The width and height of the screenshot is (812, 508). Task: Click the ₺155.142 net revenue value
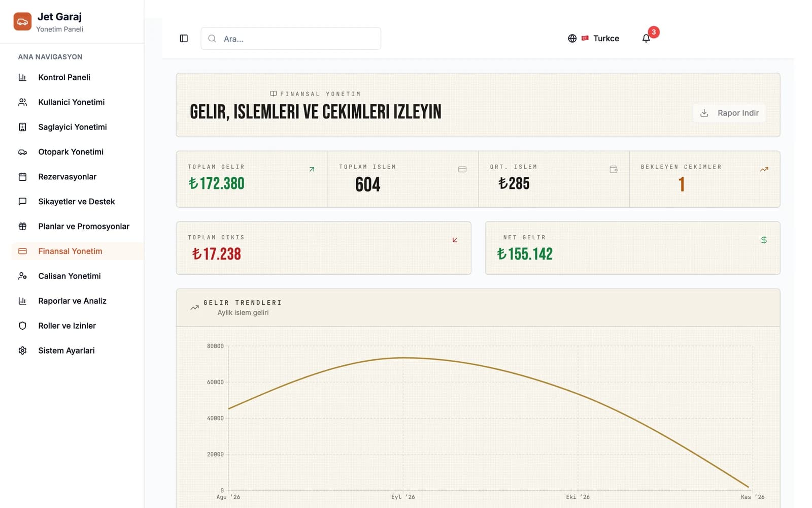525,254
